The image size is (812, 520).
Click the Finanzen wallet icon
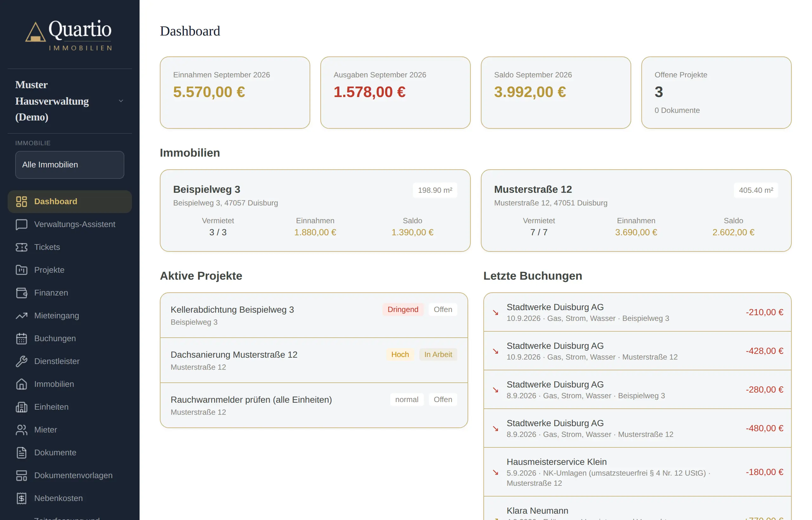point(21,293)
